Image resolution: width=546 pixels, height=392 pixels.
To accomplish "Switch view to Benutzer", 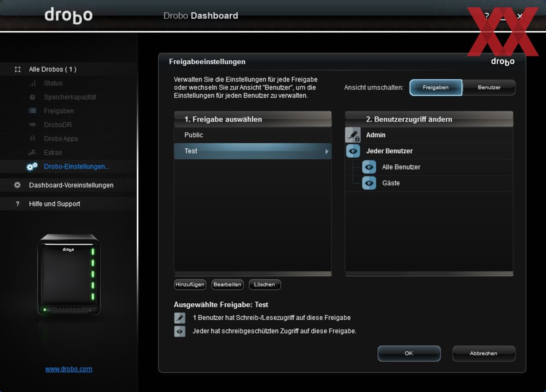I will (489, 87).
